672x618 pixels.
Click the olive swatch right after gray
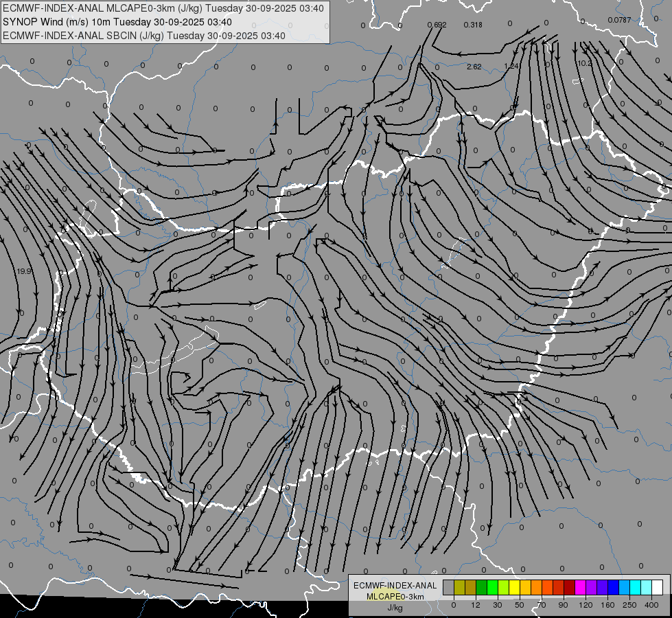click(460, 587)
